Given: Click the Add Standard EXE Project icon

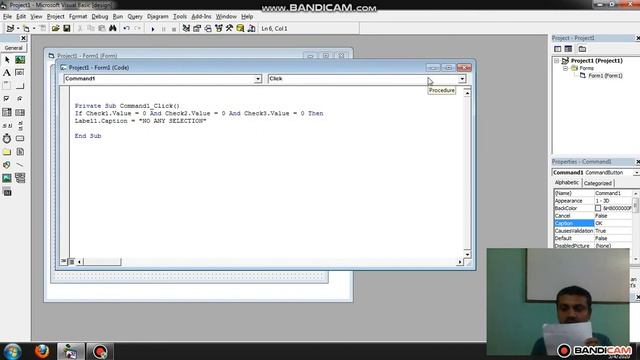Looking at the screenshot, I should point(10,28).
